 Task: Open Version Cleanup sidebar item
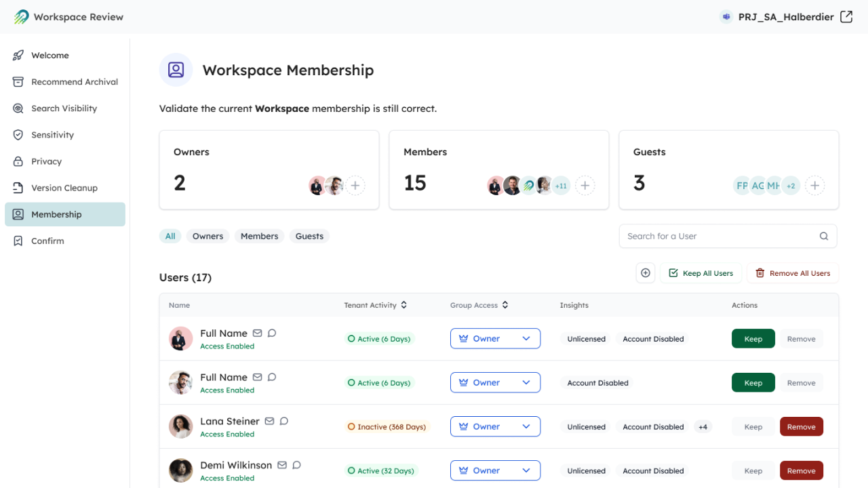64,188
